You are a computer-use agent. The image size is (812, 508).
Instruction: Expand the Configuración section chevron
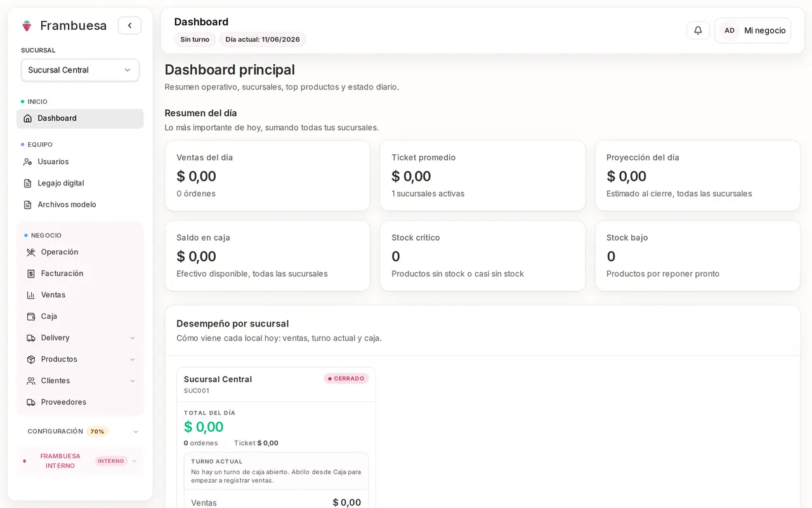tap(136, 432)
